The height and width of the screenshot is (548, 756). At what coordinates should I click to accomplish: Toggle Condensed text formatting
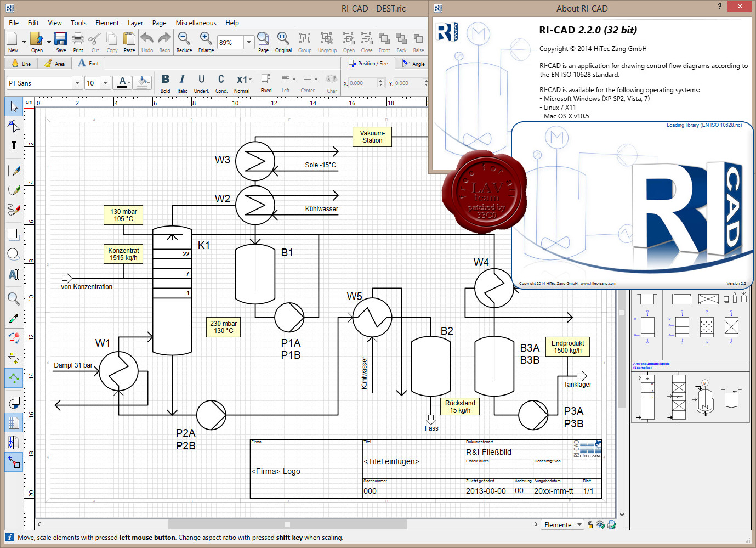point(221,83)
